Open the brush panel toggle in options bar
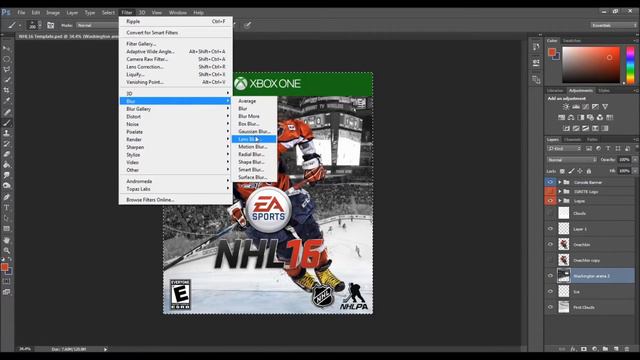The width and height of the screenshot is (640, 360). [x=51, y=25]
